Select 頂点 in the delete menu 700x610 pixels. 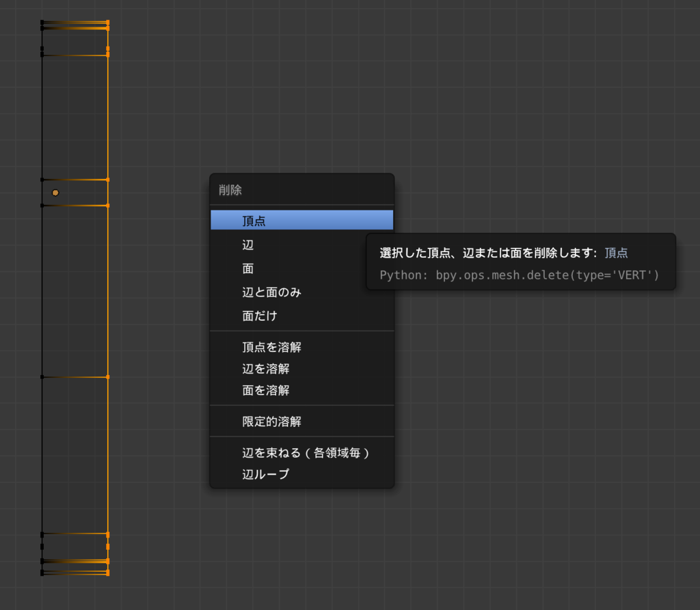pos(301,221)
